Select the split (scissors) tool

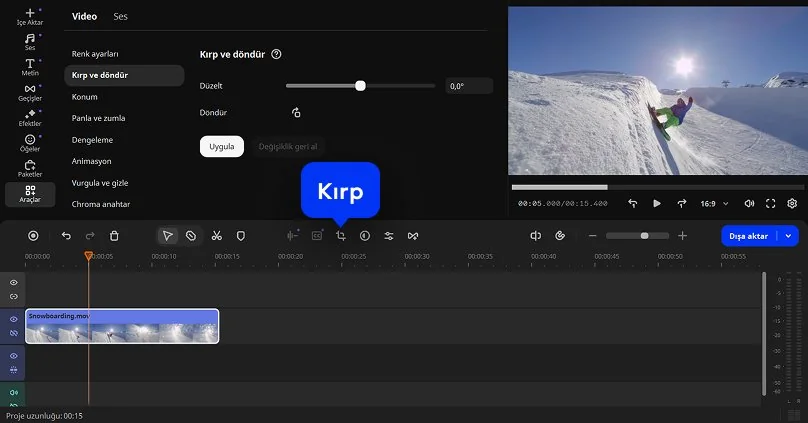[x=216, y=236]
